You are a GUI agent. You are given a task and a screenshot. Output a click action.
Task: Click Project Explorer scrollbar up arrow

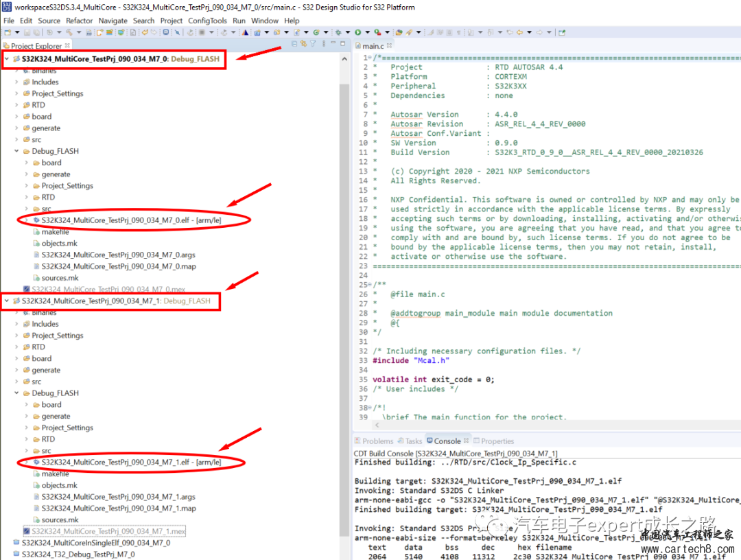344,59
